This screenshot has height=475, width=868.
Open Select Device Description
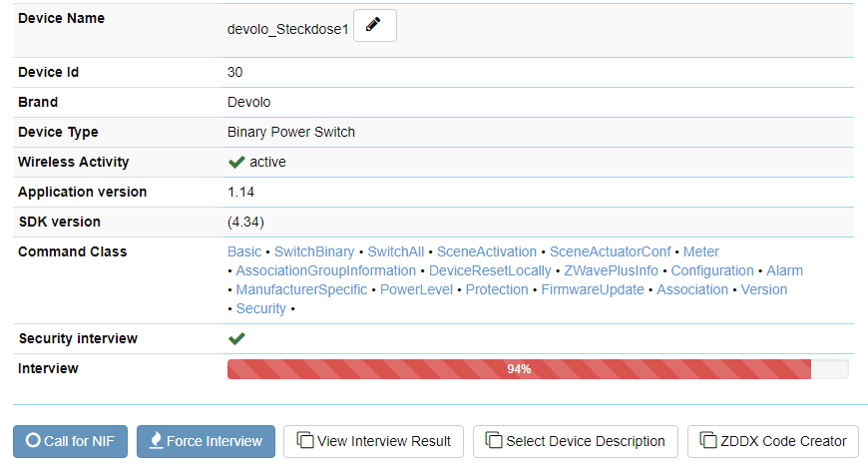(x=576, y=441)
